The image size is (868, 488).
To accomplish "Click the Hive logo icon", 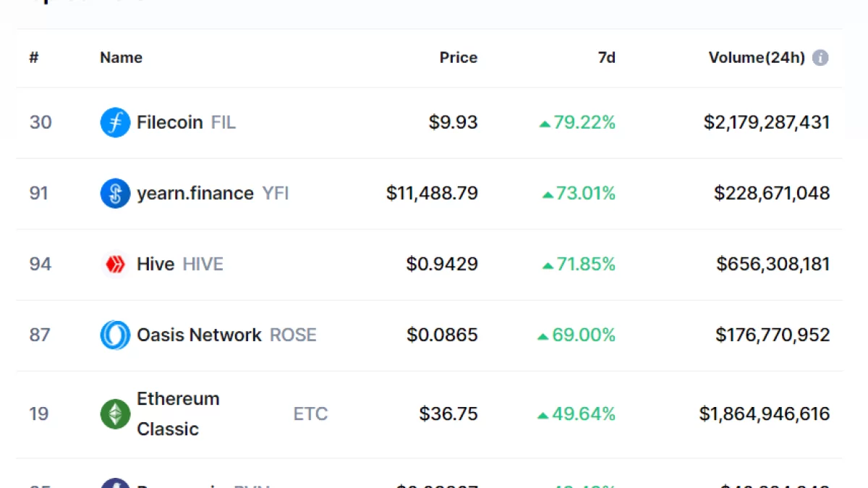I will pos(115,264).
